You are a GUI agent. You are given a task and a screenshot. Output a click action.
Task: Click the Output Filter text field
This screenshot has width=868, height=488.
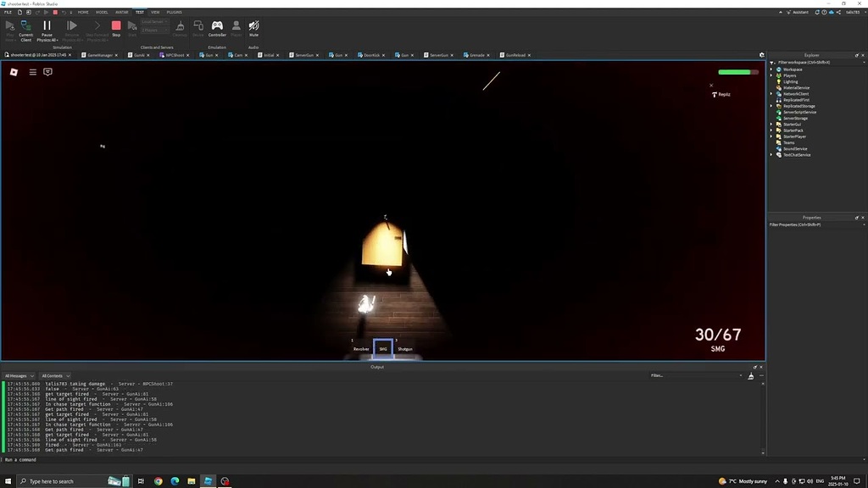[x=696, y=375]
